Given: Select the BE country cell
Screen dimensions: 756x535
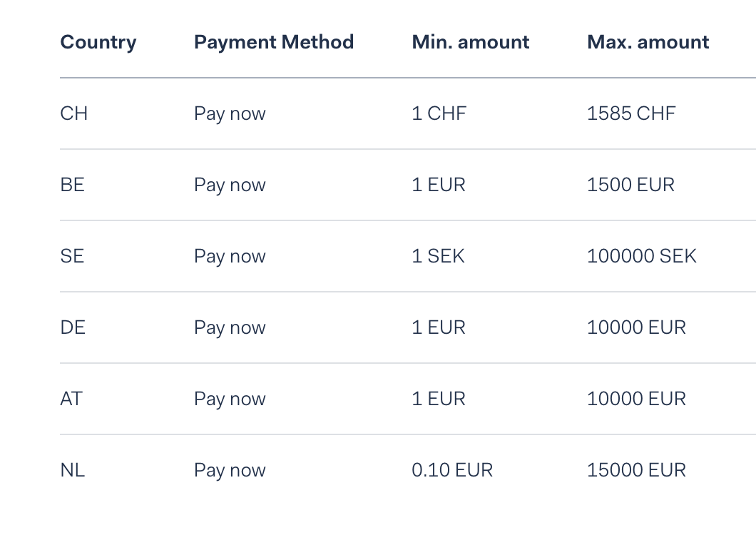Looking at the screenshot, I should coord(72,185).
